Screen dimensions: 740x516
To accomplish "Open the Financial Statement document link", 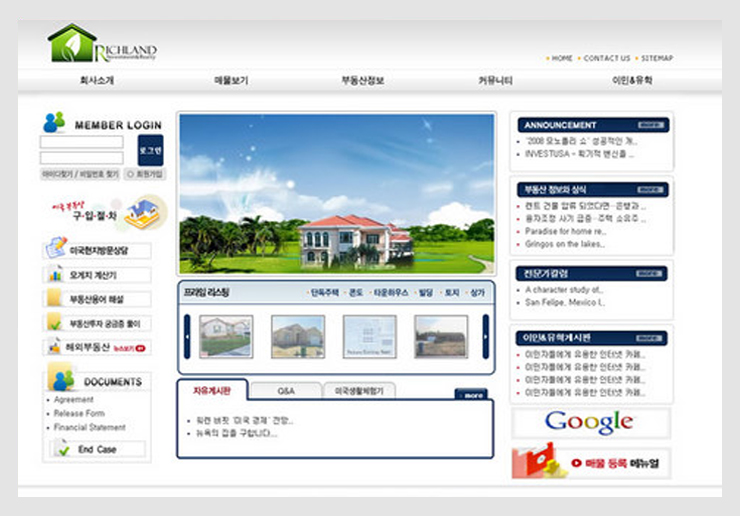I will [90, 427].
